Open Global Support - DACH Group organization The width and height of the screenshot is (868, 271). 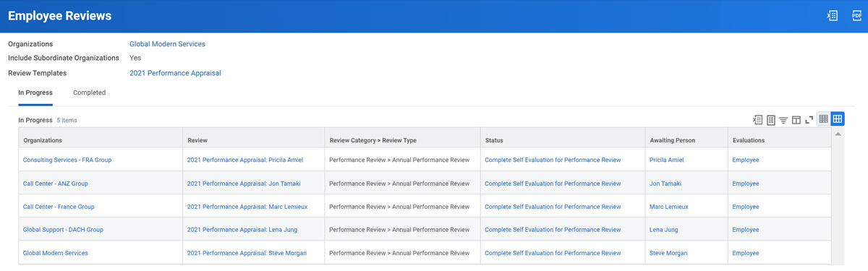(63, 230)
